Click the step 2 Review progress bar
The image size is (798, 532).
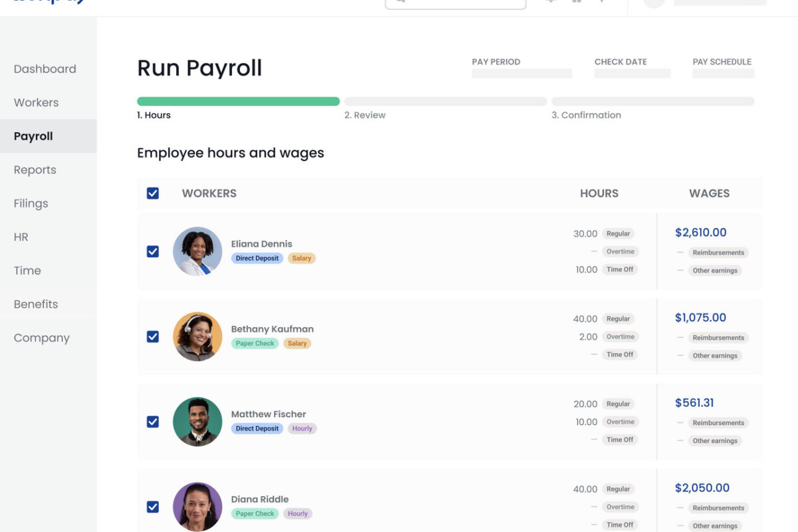[x=445, y=102]
